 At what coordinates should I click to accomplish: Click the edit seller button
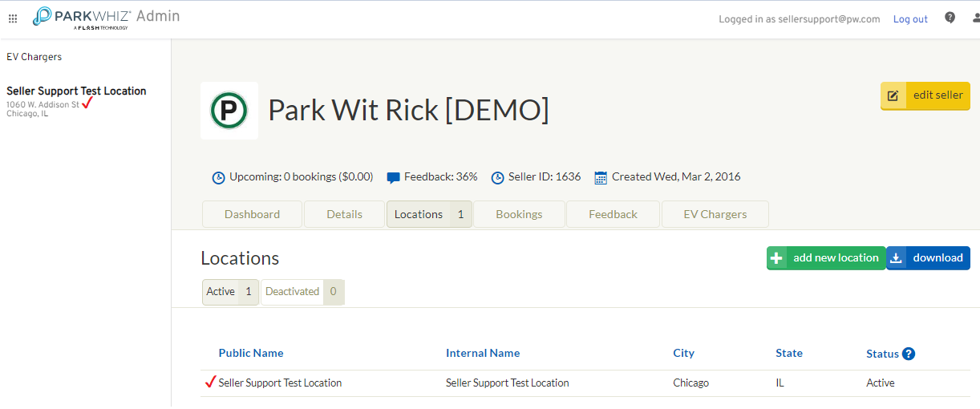pyautogui.click(x=925, y=95)
